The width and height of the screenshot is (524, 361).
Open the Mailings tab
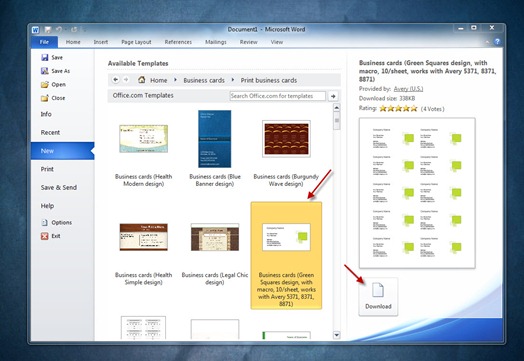coord(216,42)
